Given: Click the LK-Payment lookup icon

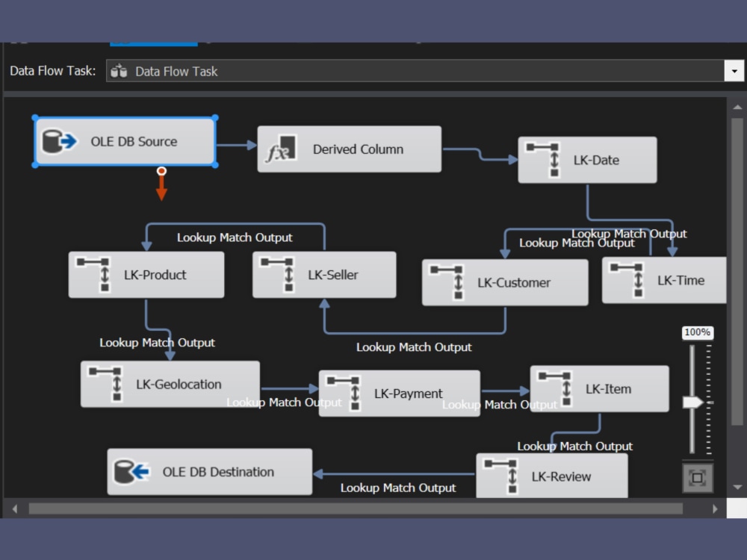Looking at the screenshot, I should pos(344,393).
